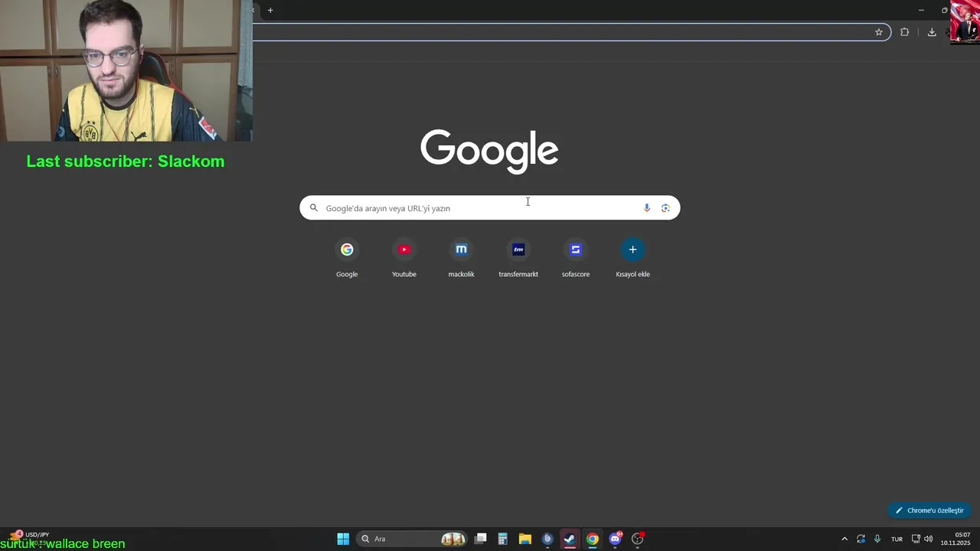Viewport: 980px width, 551px height.
Task: Open a new Chrome tab with plus button
Action: pos(270,10)
